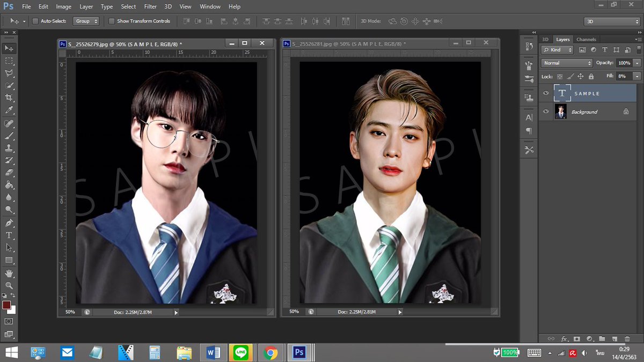Switch to the 3D panel tab
The height and width of the screenshot is (362, 644).
(x=545, y=40)
